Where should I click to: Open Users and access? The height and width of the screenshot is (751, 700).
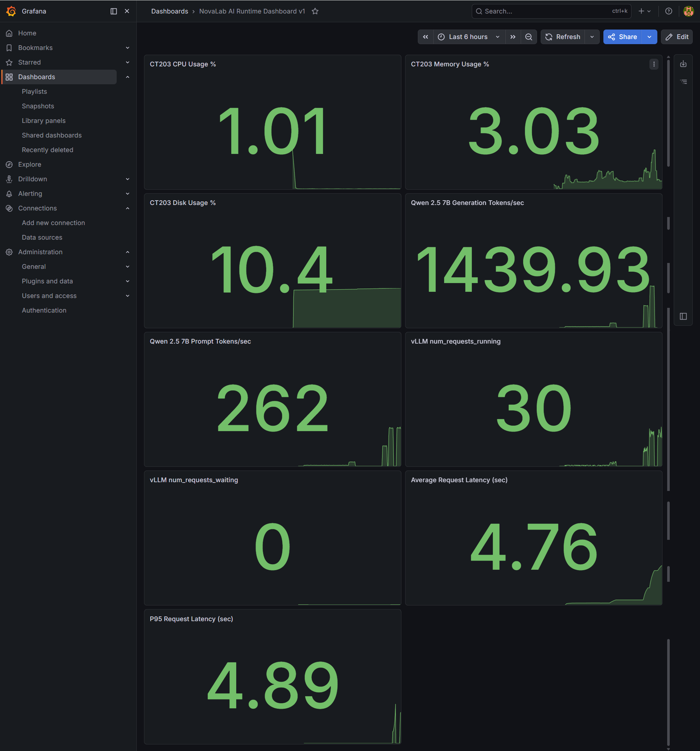click(x=49, y=296)
